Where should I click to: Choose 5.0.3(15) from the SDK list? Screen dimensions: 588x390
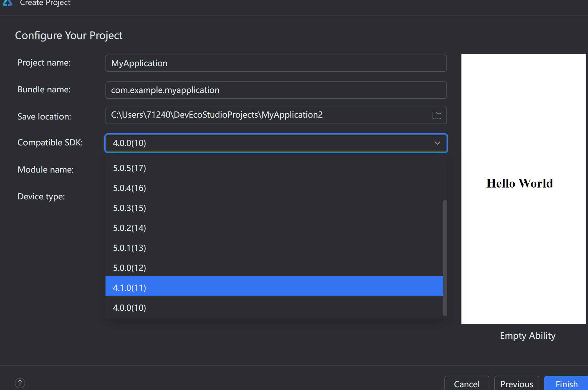point(129,208)
